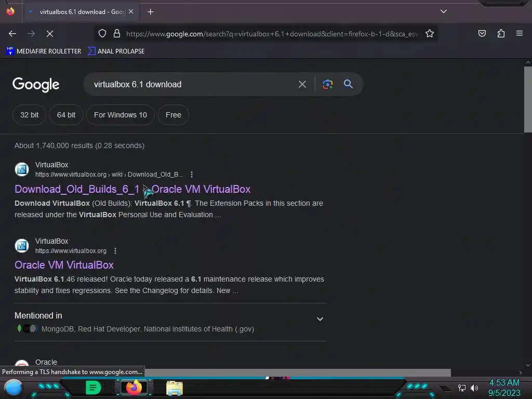Open a new tab with plus button
Screen dimensions: 532x399
click(x=150, y=12)
